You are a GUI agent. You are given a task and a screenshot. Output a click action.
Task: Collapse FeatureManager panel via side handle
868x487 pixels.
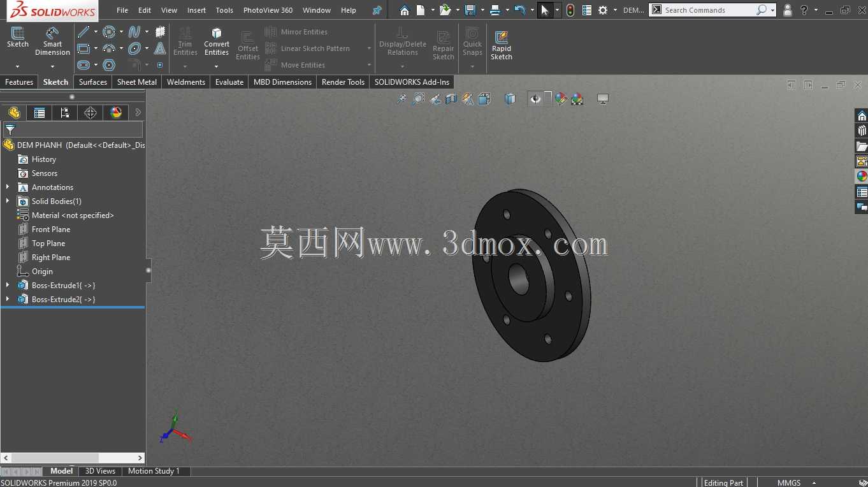[x=148, y=270]
